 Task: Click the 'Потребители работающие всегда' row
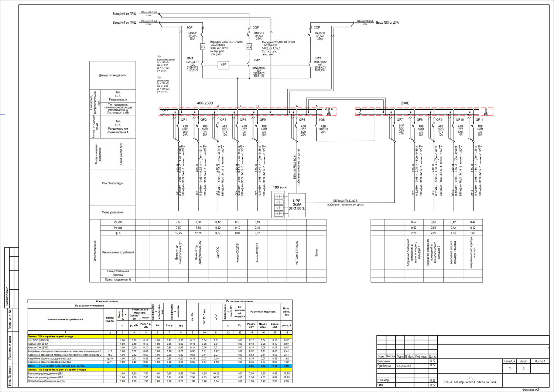[x=160, y=381]
